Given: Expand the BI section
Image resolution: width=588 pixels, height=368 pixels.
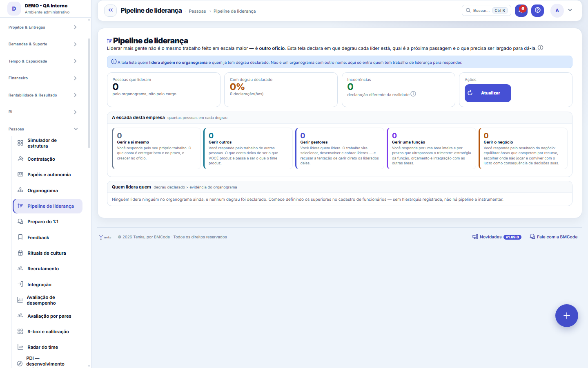Looking at the screenshot, I should pyautogui.click(x=43, y=112).
